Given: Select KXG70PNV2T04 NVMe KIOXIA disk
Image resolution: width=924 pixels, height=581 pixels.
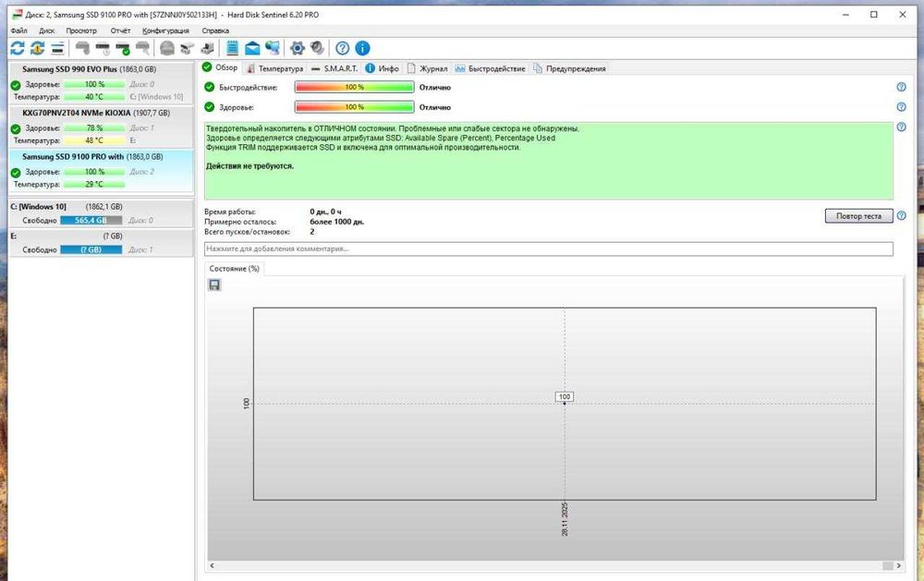Looking at the screenshot, I should click(x=101, y=127).
